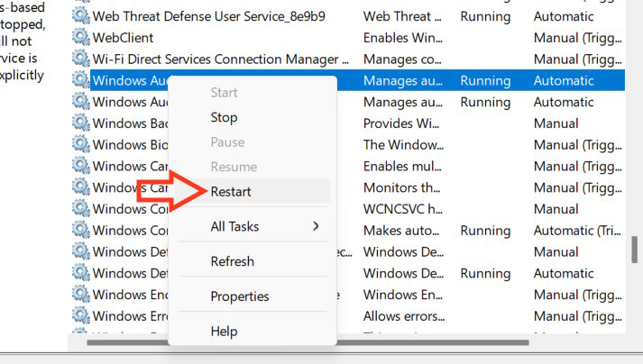Expand the All Tasks submenu arrow
This screenshot has height=364, width=643.
point(316,226)
